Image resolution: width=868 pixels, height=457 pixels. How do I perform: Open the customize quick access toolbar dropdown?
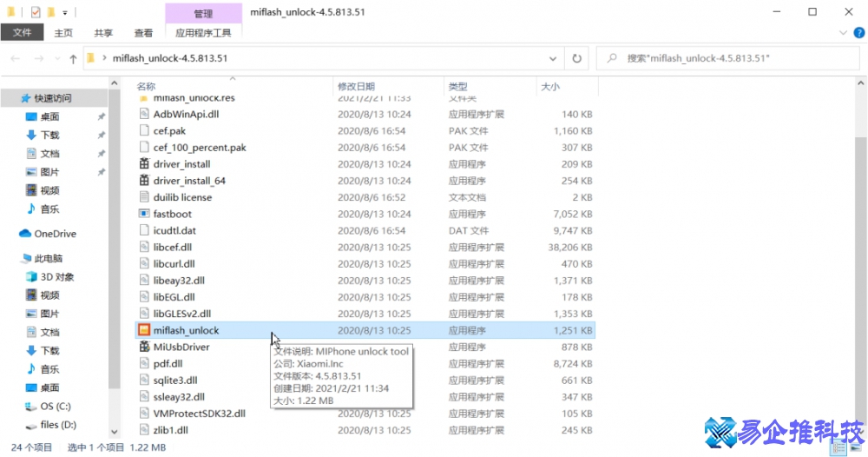[x=65, y=12]
